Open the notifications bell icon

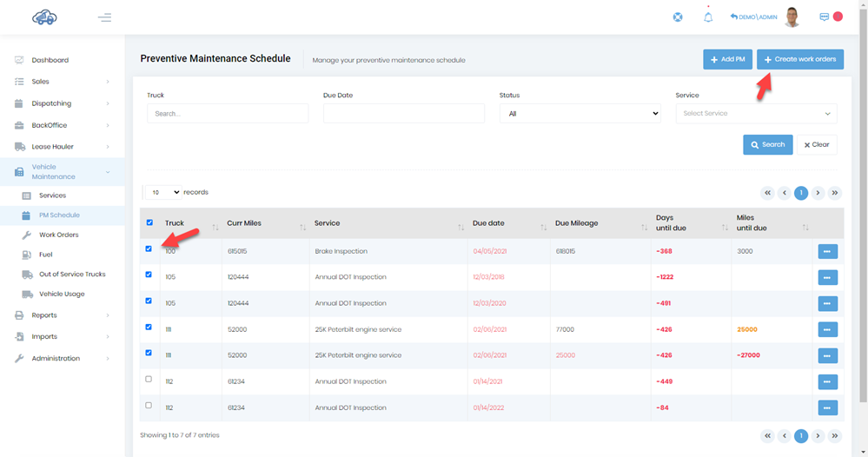(x=708, y=17)
